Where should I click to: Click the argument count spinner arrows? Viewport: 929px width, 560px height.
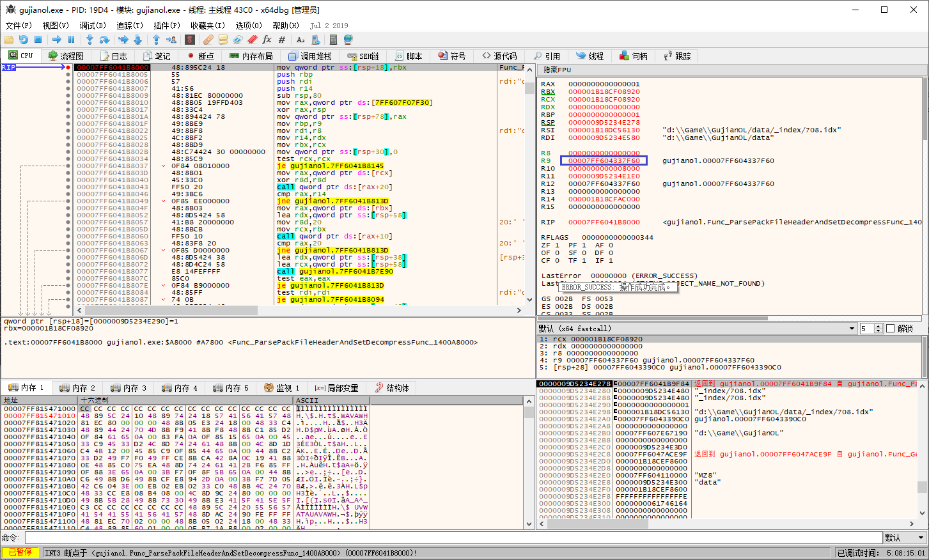(x=878, y=329)
